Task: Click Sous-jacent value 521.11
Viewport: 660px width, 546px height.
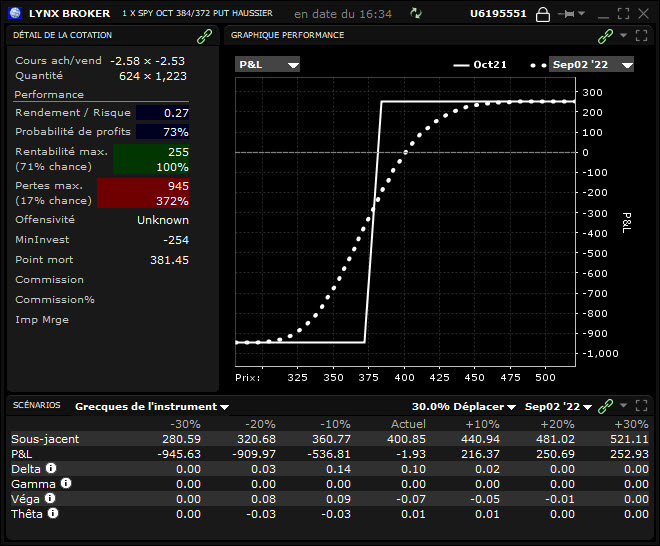Action: pos(629,439)
